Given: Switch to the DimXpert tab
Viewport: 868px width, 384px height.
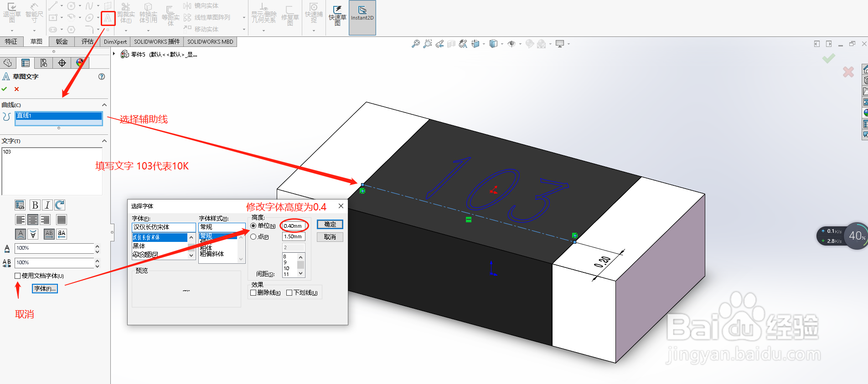Looking at the screenshot, I should pos(115,41).
